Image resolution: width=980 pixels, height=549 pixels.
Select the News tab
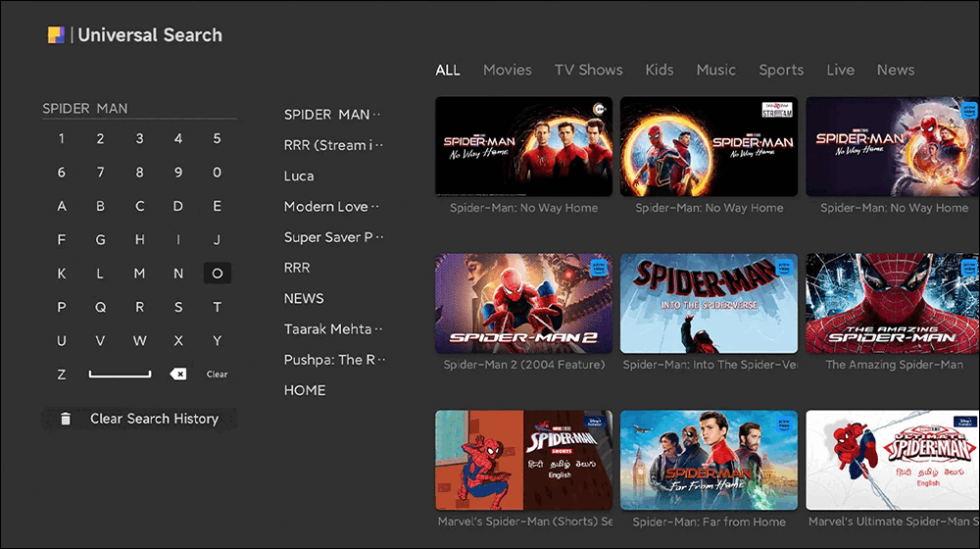coord(895,70)
